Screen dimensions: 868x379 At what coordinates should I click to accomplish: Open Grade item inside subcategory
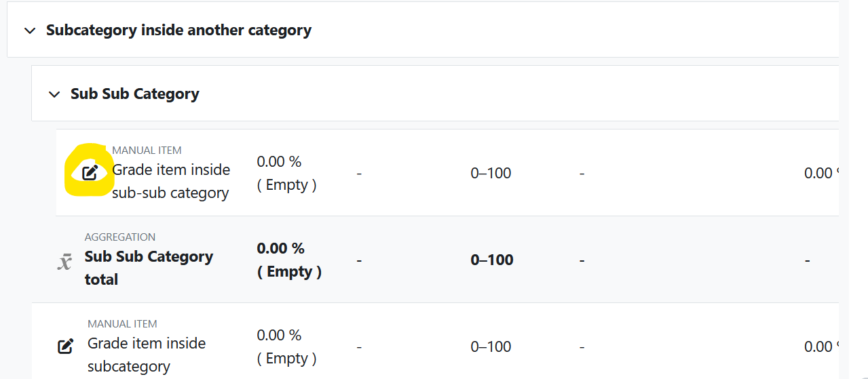[x=147, y=355]
